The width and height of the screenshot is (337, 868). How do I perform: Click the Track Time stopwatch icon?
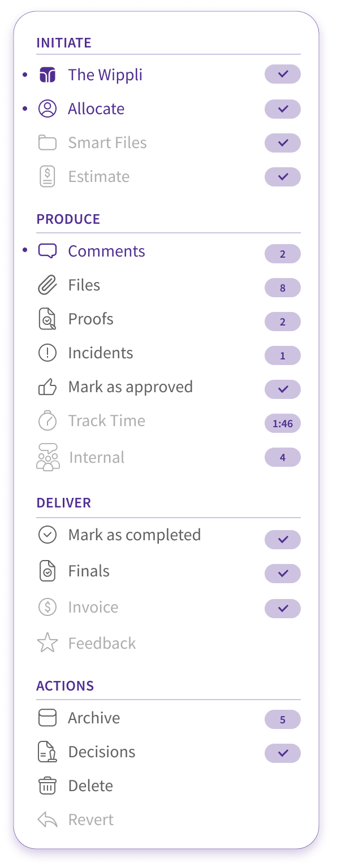point(47,420)
